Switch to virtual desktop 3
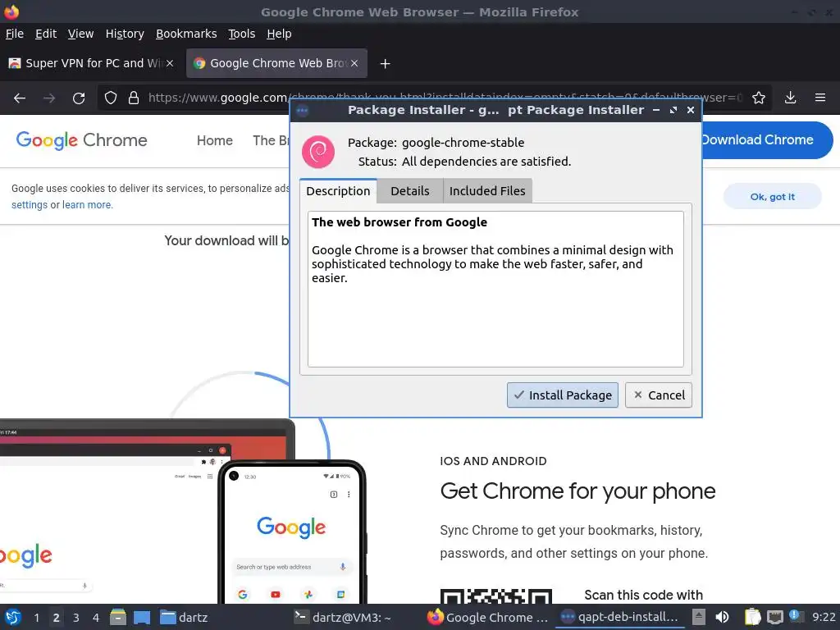 (76, 618)
